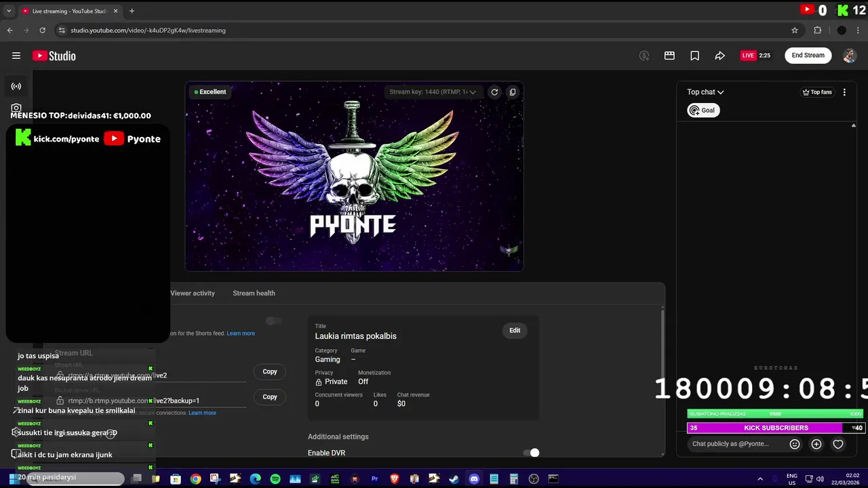Click the plus icon in chat input
Screen dimensions: 868x488
(816, 444)
